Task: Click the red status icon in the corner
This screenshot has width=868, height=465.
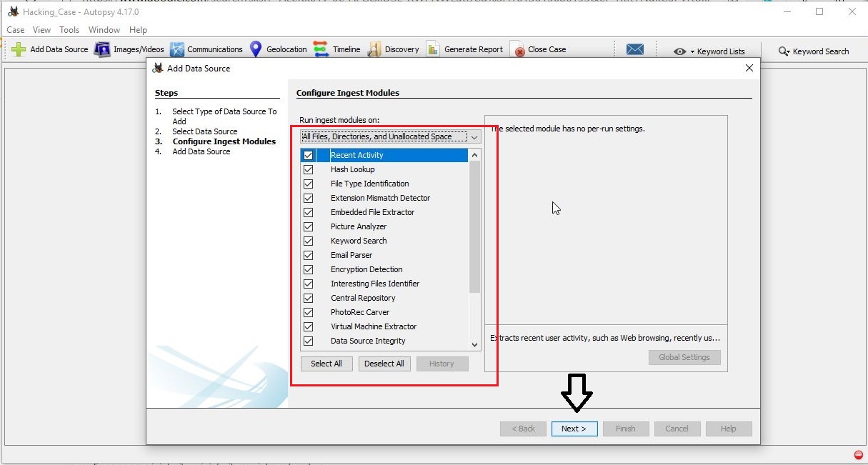Action: click(x=858, y=455)
